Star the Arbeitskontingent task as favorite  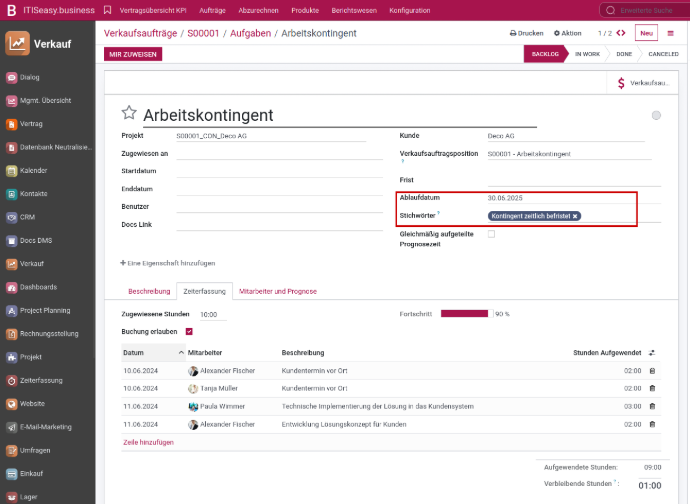(x=128, y=114)
